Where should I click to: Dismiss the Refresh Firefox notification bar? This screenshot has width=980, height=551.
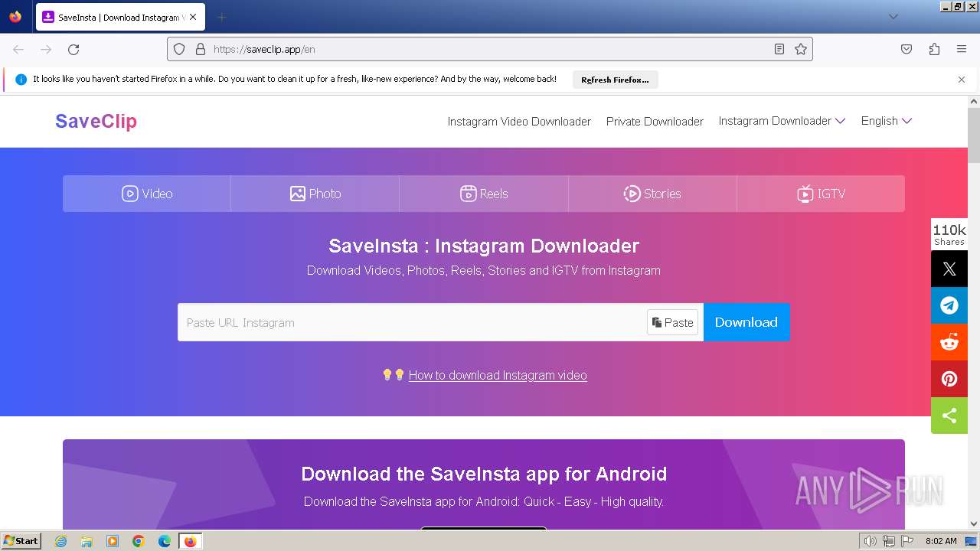(x=962, y=80)
